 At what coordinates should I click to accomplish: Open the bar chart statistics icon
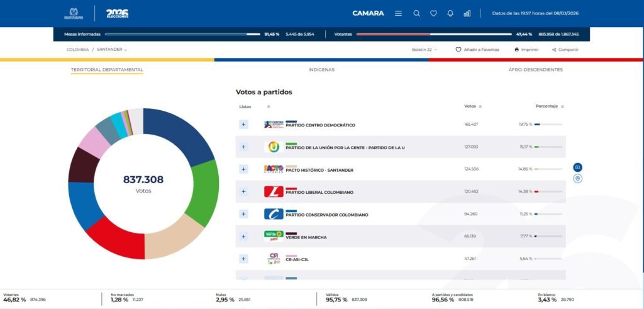click(x=467, y=13)
